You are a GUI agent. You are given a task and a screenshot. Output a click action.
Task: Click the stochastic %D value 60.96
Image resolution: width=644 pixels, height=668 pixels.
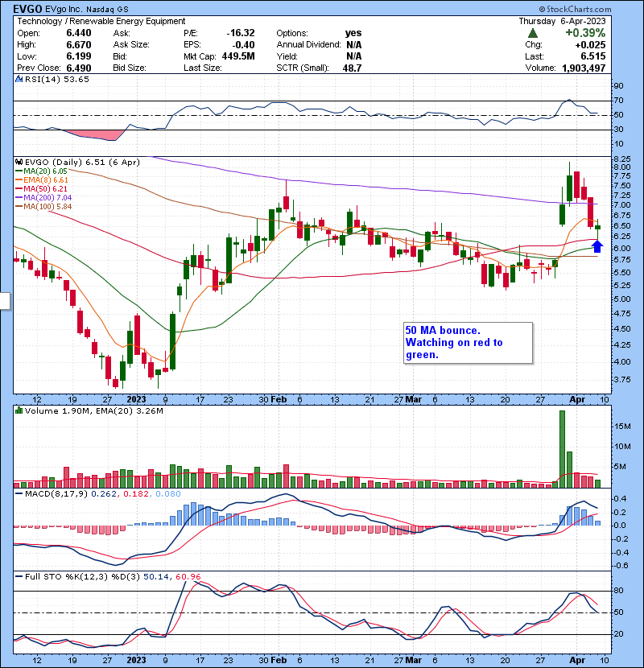(188, 576)
